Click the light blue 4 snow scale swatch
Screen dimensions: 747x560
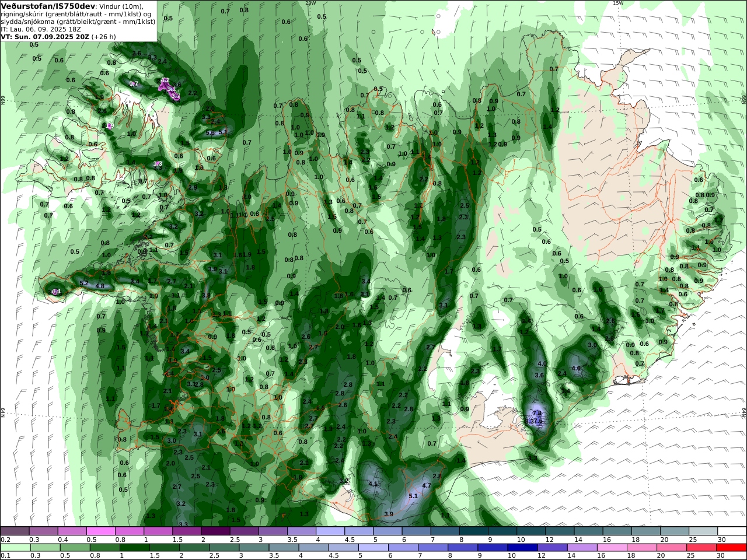click(330, 531)
